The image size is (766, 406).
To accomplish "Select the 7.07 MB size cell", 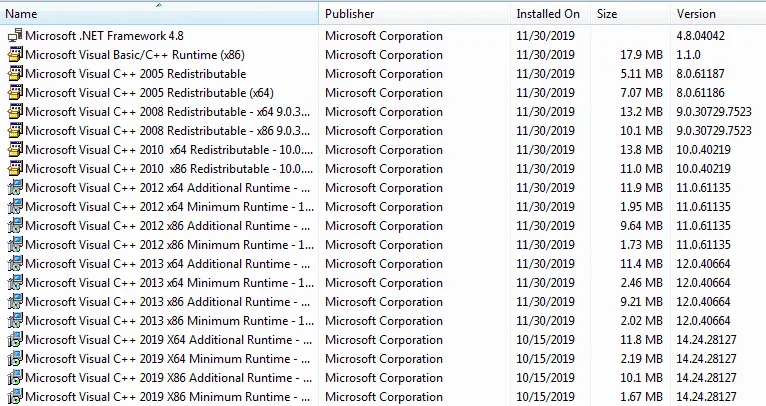I will pyautogui.click(x=641, y=93).
